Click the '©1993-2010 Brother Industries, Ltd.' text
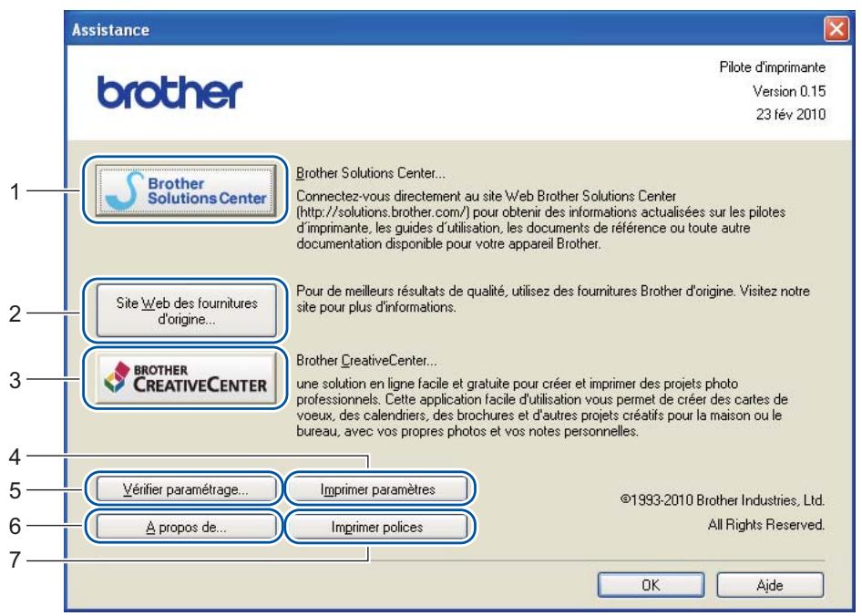The height and width of the screenshot is (616, 862). coord(723,500)
